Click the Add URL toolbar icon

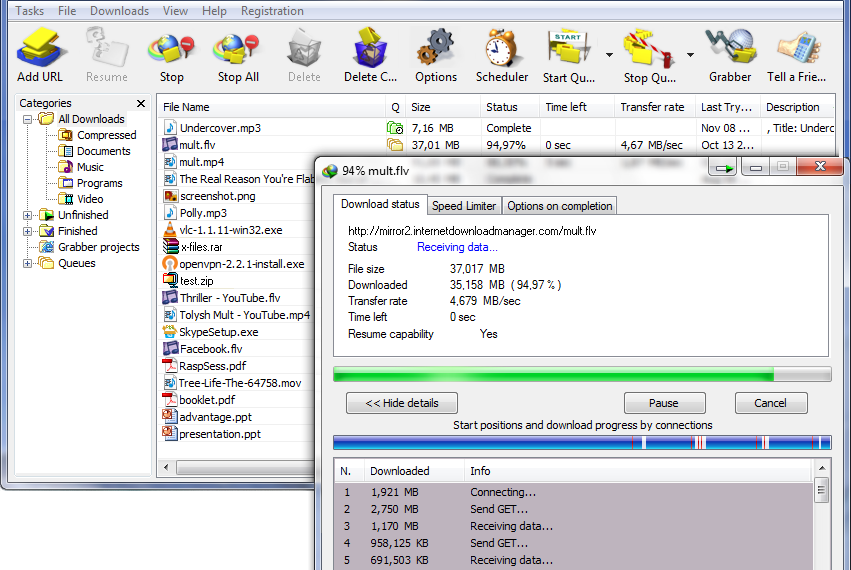click(x=40, y=50)
